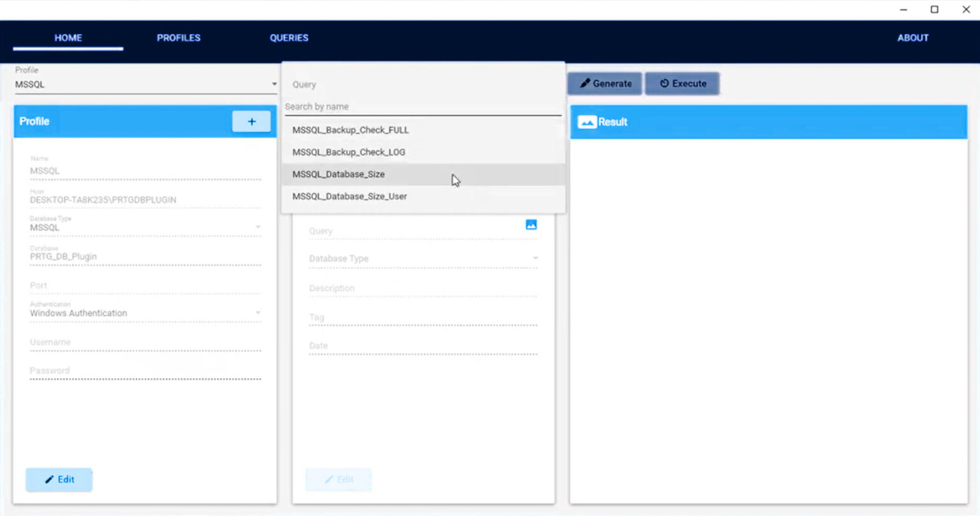Choose MSSQL_Backup_Check_LOG query option
Viewport: 980px width, 516px height.
point(348,152)
